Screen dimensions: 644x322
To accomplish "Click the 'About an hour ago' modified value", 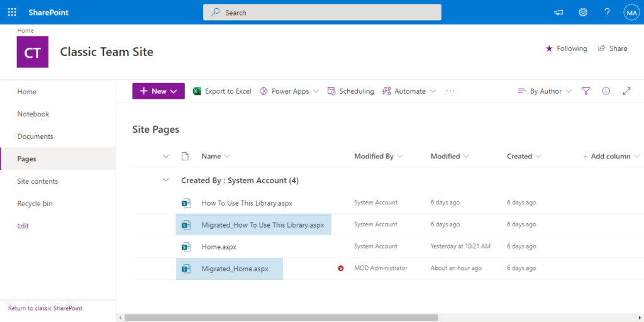I will pos(456,268).
